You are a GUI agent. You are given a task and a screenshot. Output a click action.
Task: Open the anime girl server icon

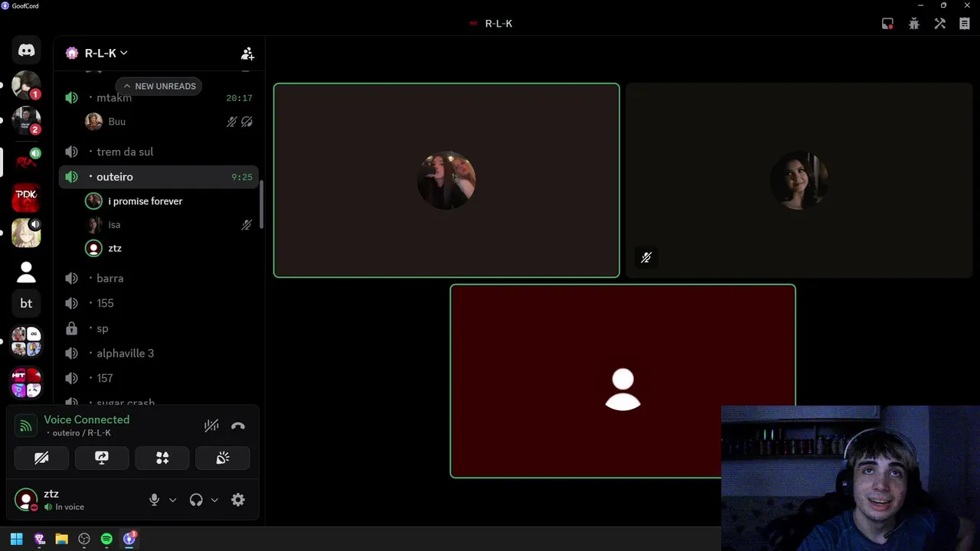click(26, 233)
